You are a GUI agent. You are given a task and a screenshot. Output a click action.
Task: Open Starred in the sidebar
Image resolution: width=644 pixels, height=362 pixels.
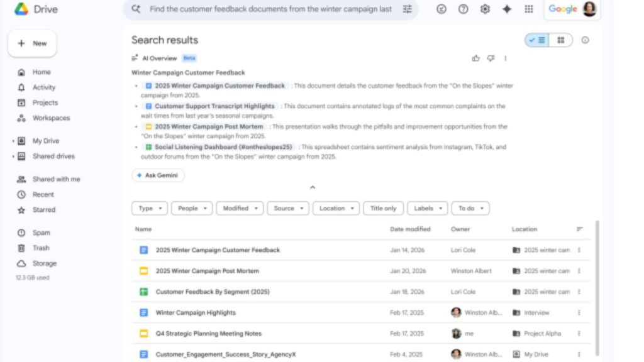(x=43, y=210)
